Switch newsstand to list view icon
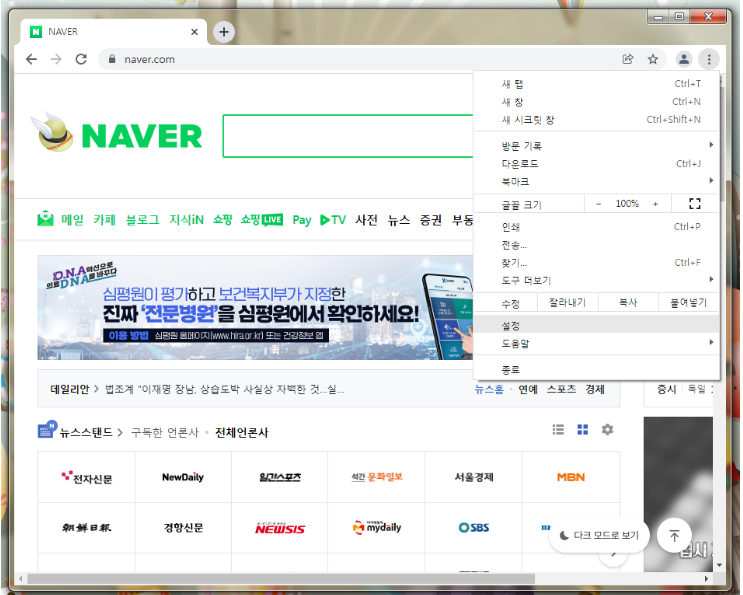 click(x=558, y=430)
